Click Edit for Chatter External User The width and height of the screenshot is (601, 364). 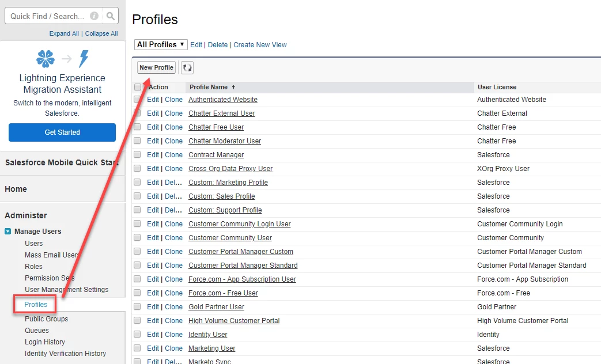click(153, 113)
